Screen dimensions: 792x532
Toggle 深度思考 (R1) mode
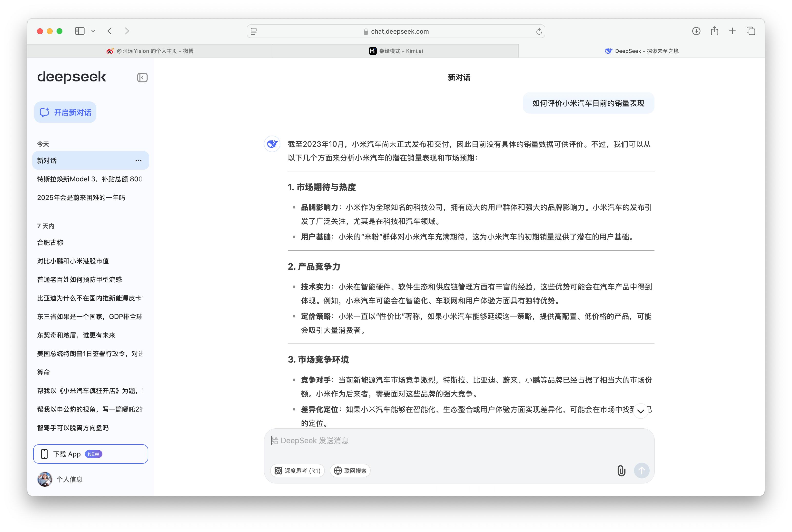297,471
